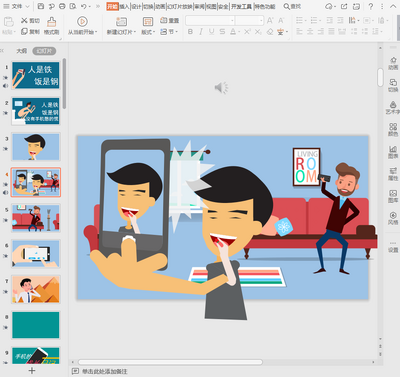Open the View (视图) ribbon tab
Screen dimensions: 400x377
pos(211,6)
